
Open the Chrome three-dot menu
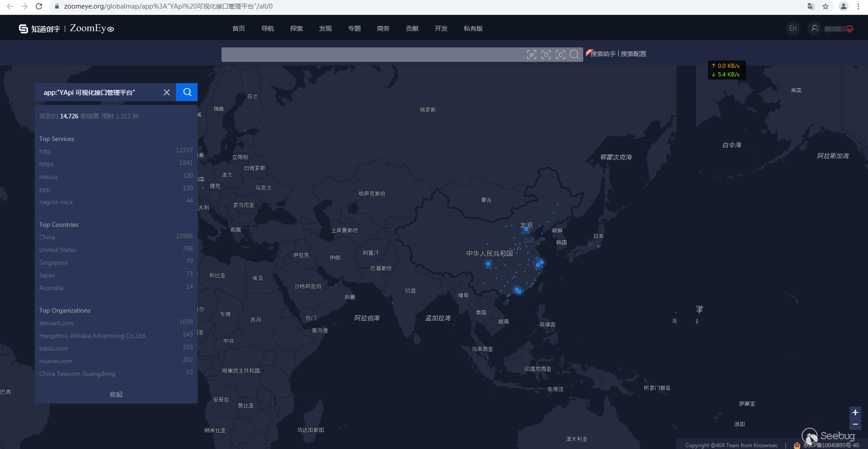click(x=858, y=6)
